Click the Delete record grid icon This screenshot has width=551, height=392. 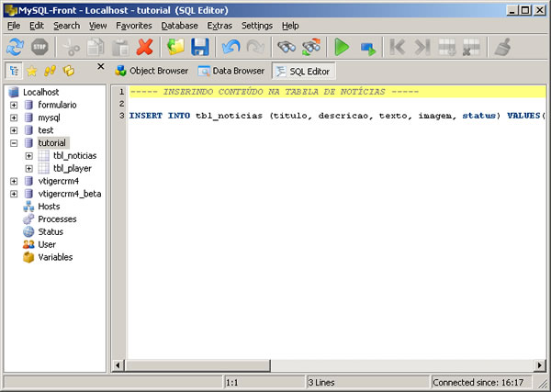pyautogui.click(x=472, y=47)
